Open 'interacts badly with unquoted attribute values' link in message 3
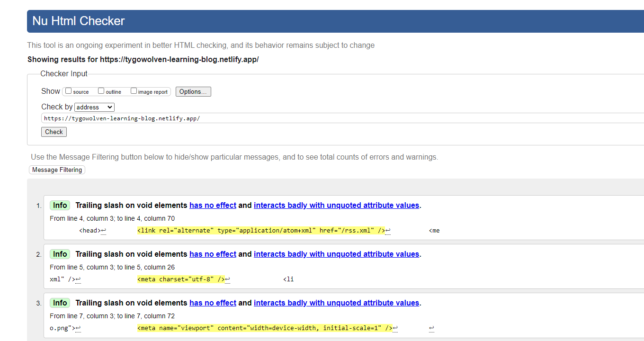 [x=336, y=303]
